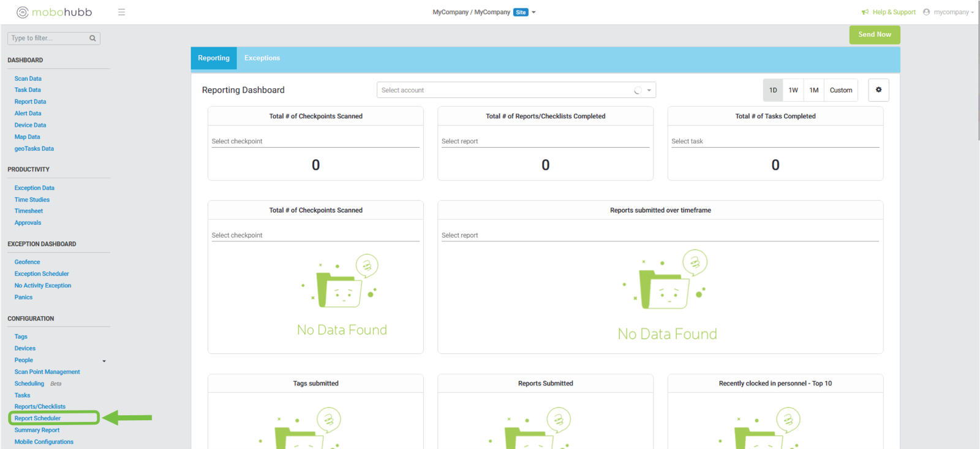The width and height of the screenshot is (980, 449).
Task: Switch to the Exceptions tab
Action: pos(262,58)
